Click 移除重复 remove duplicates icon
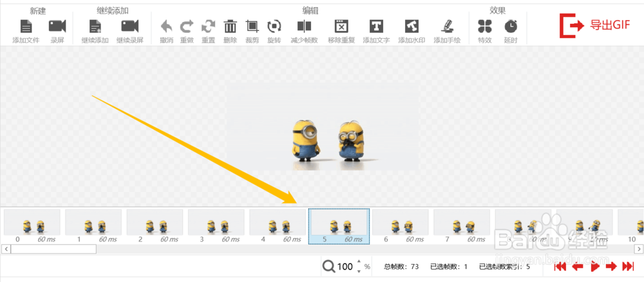This screenshot has width=644, height=282. (341, 26)
